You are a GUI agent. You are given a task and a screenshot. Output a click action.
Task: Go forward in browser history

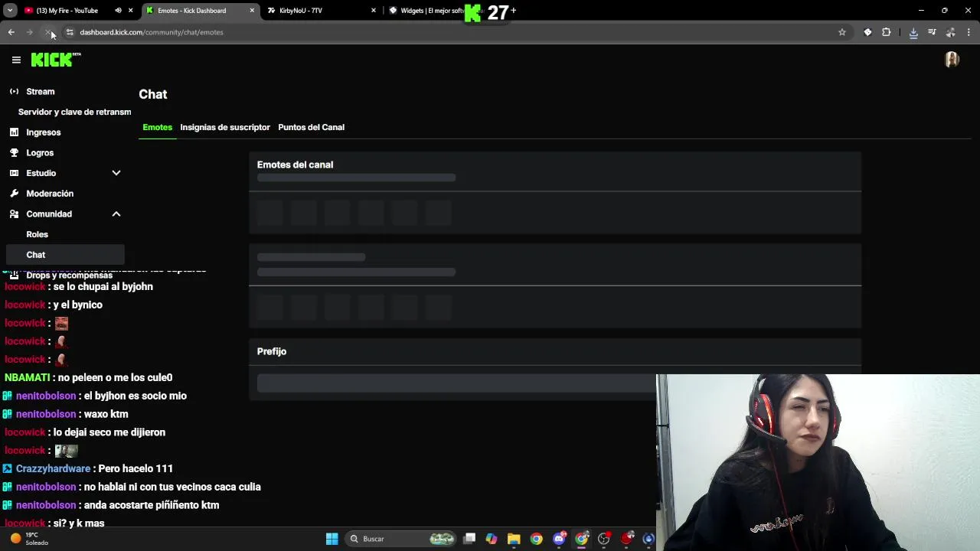pyautogui.click(x=29, y=32)
